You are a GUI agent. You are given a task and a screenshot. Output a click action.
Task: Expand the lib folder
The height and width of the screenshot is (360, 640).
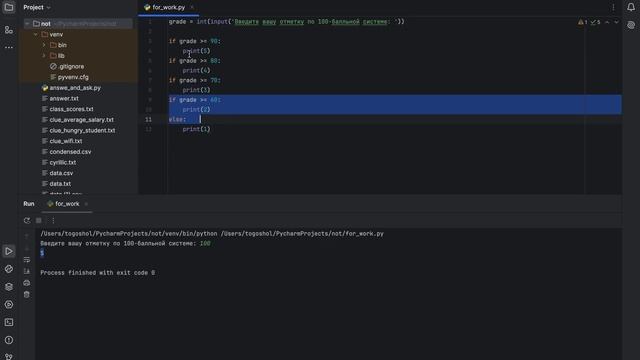(x=44, y=56)
